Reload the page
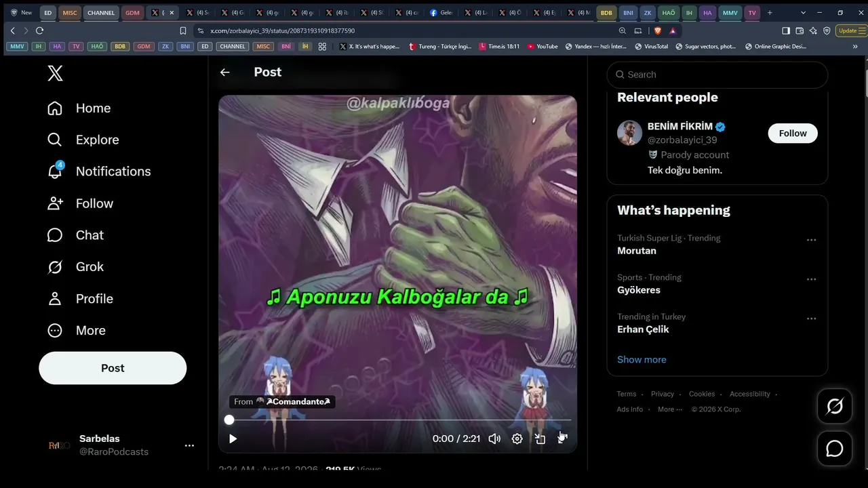The height and width of the screenshot is (488, 868). coord(39,30)
